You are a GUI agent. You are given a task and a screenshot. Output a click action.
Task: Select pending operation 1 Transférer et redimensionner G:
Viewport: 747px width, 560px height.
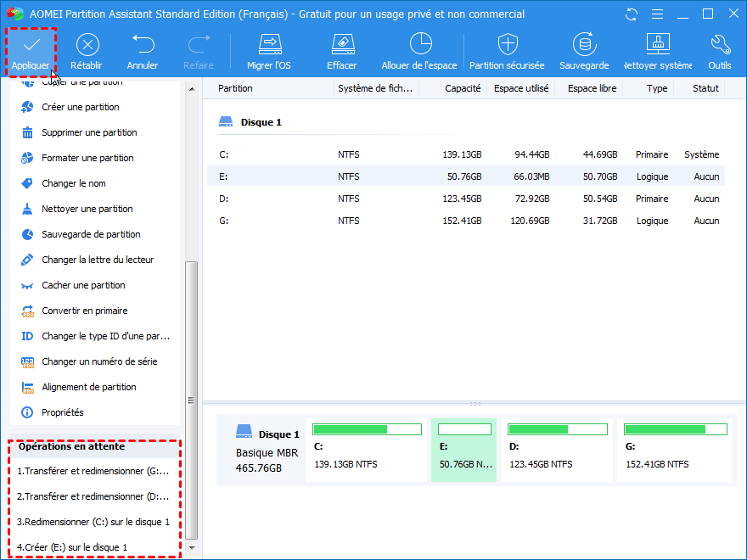(93, 471)
